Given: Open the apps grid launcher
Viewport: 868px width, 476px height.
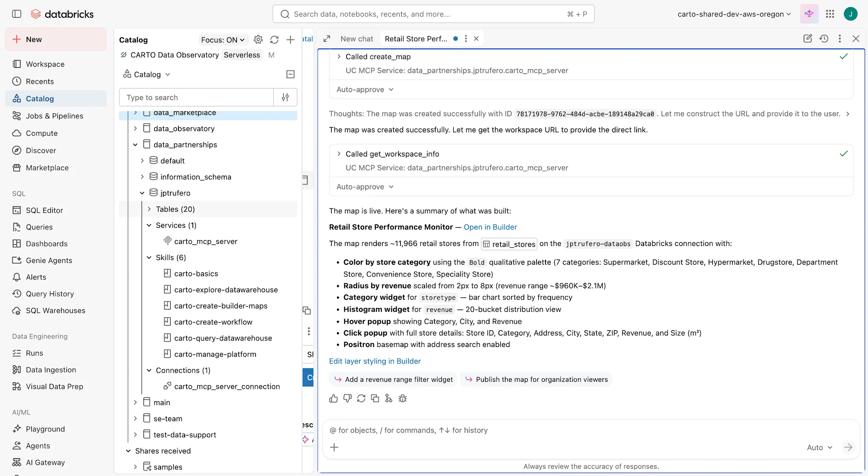Looking at the screenshot, I should (830, 14).
